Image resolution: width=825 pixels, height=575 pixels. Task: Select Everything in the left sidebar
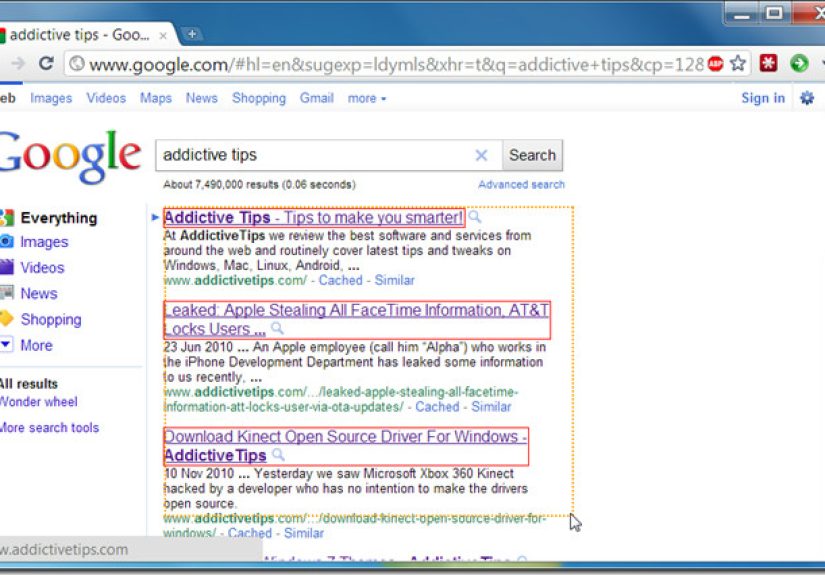click(59, 218)
